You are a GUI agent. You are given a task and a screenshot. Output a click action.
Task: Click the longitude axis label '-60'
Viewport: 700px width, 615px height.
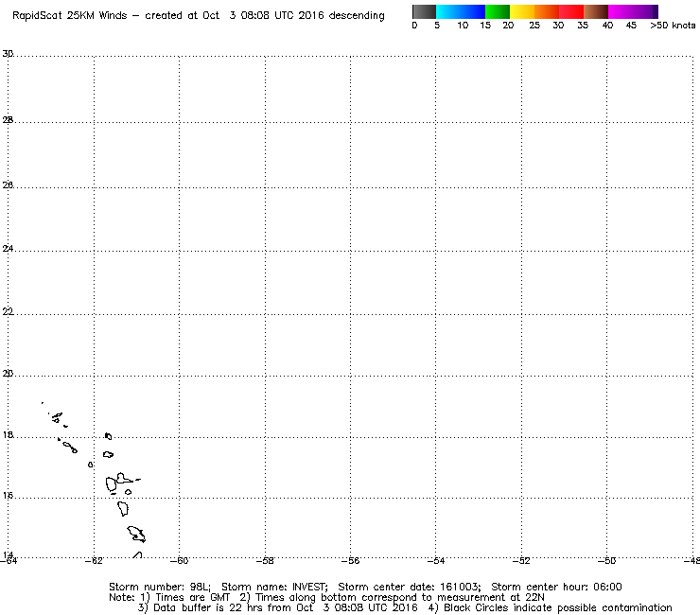click(180, 561)
